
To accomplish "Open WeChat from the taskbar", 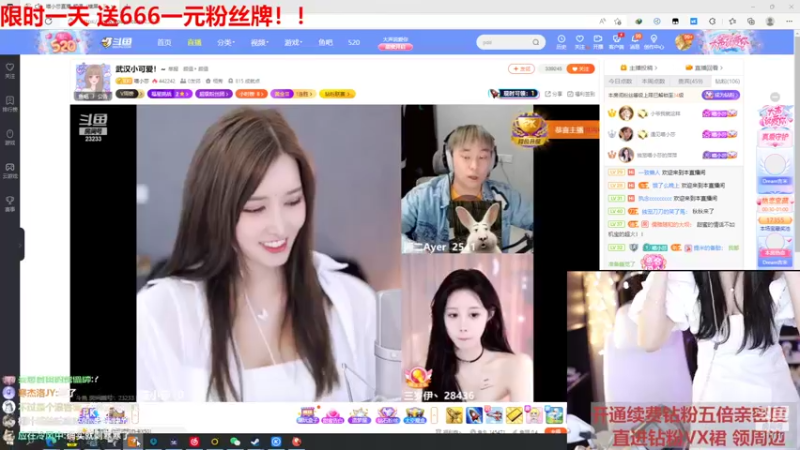I will pos(235,442).
